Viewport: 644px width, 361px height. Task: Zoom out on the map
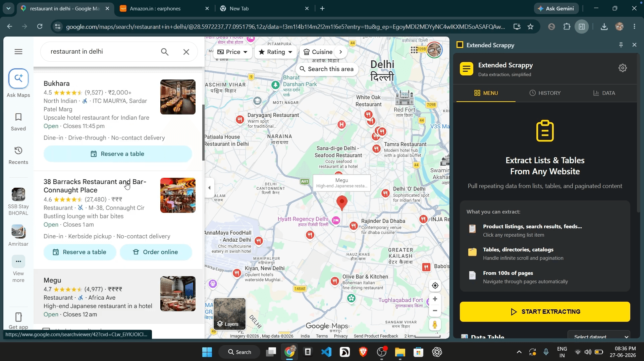click(x=435, y=311)
